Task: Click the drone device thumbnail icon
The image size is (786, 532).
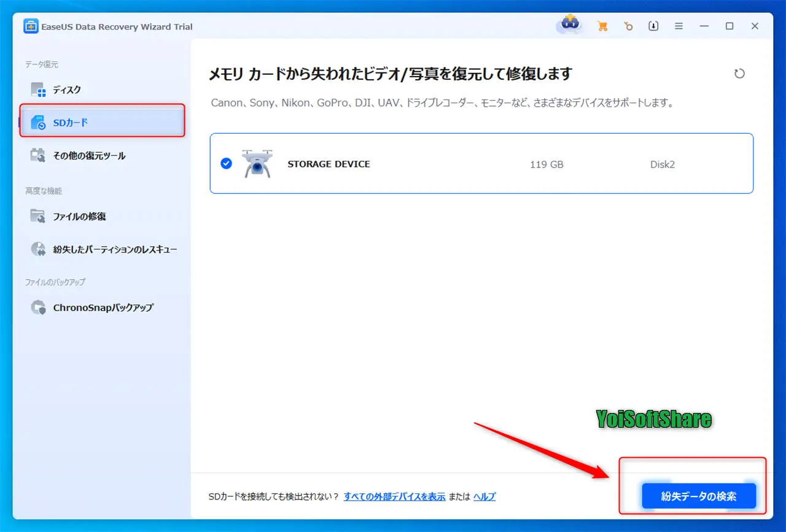Action: pyautogui.click(x=257, y=164)
